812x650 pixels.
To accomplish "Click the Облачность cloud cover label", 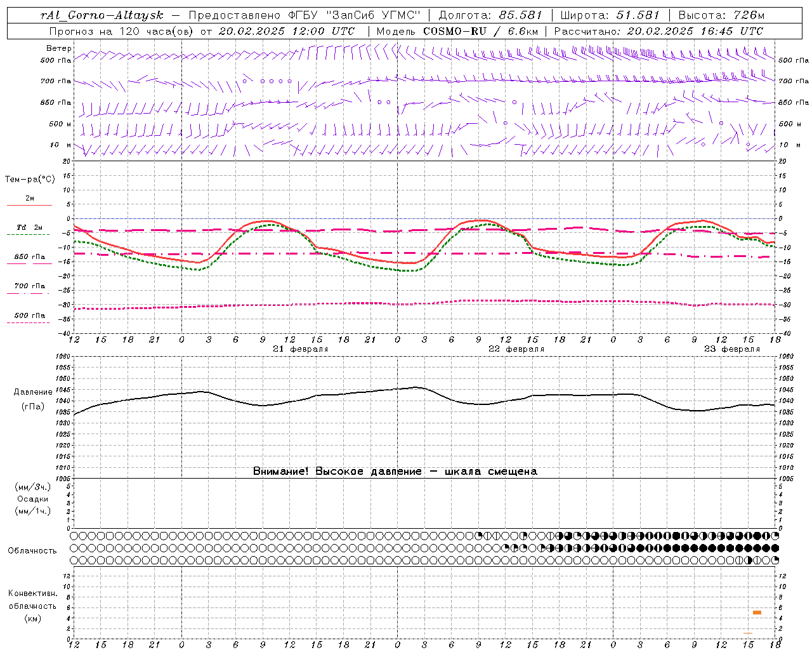I will pos(32,550).
